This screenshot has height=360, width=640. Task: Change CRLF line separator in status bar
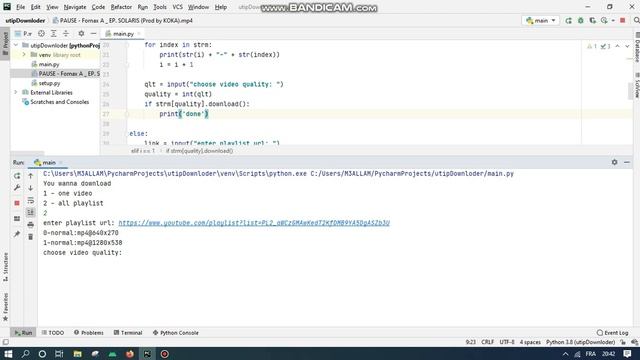coord(488,342)
